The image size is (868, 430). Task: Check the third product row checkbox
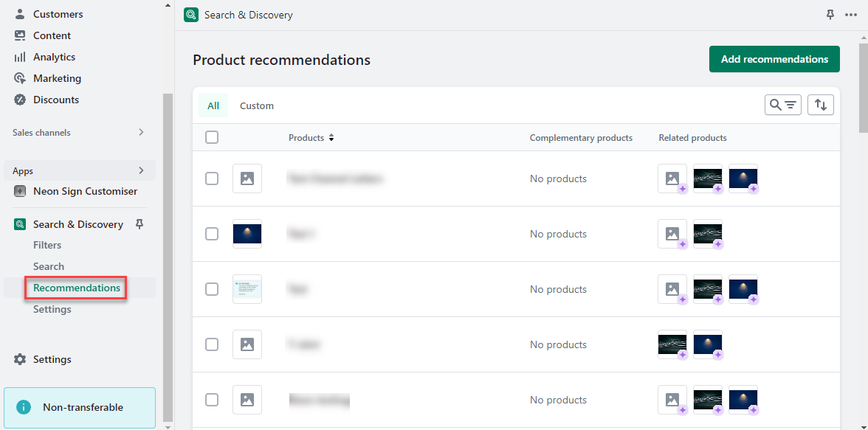pos(212,289)
